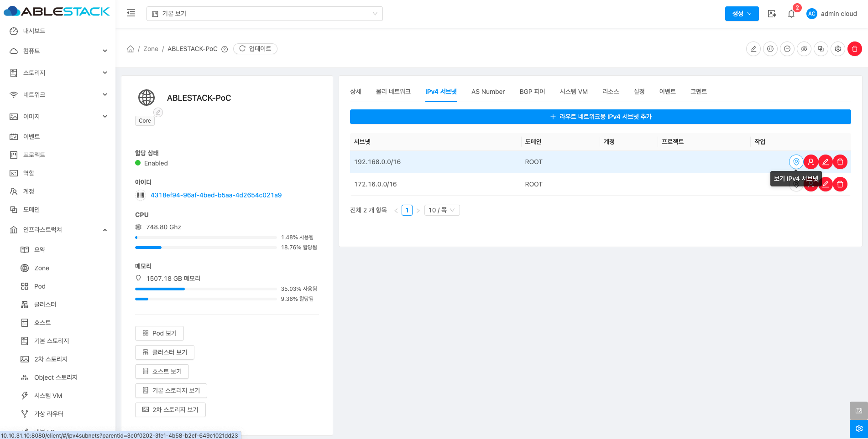Edit the 192.168.0.0/16 subnet

826,162
